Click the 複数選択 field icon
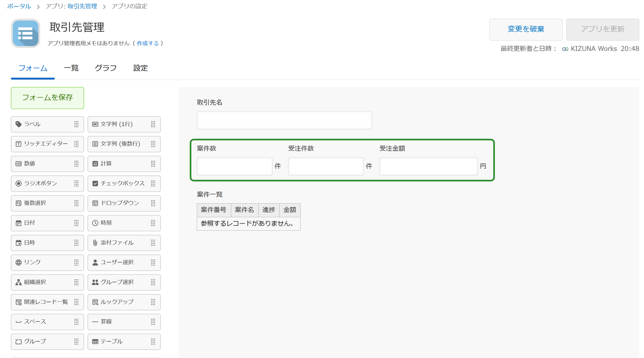Screen dimensions: 644x358 18,203
